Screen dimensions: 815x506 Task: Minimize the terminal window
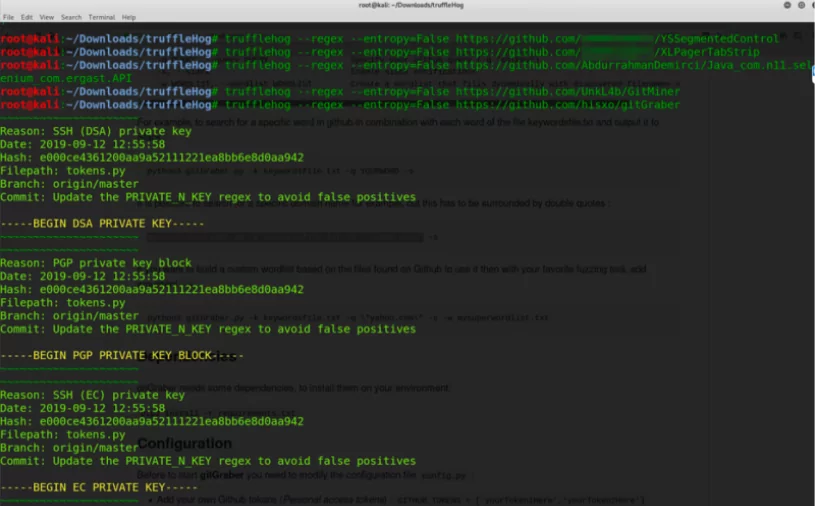point(787,5)
